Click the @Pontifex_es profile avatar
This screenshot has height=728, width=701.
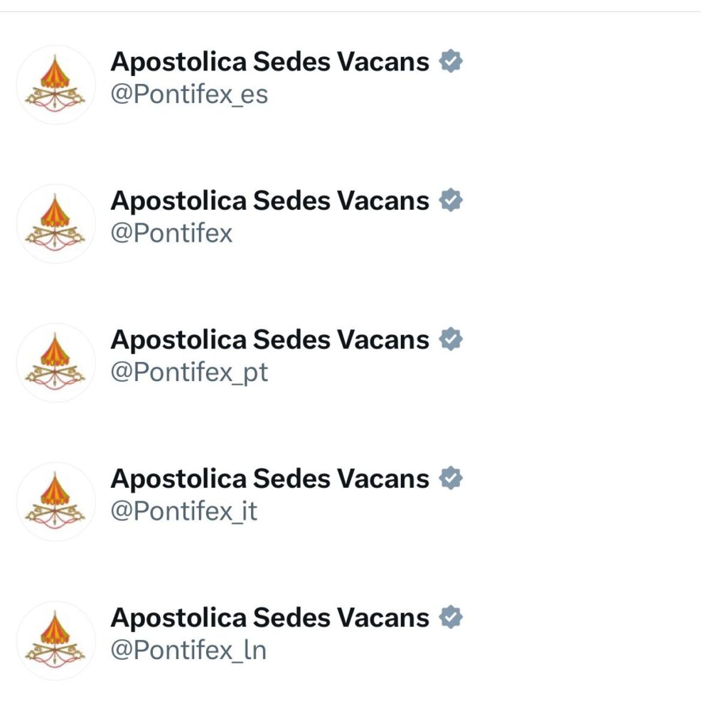[x=55, y=85]
